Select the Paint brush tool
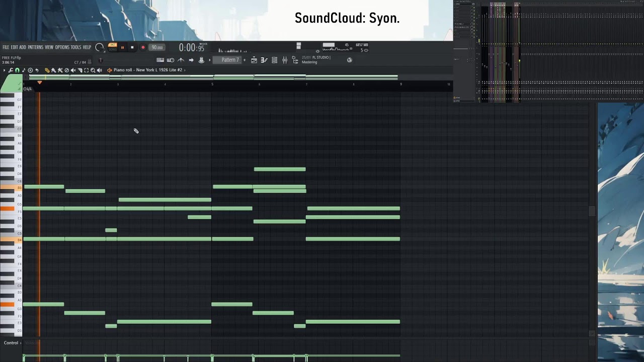The width and height of the screenshot is (644, 362). pyautogui.click(x=53, y=70)
